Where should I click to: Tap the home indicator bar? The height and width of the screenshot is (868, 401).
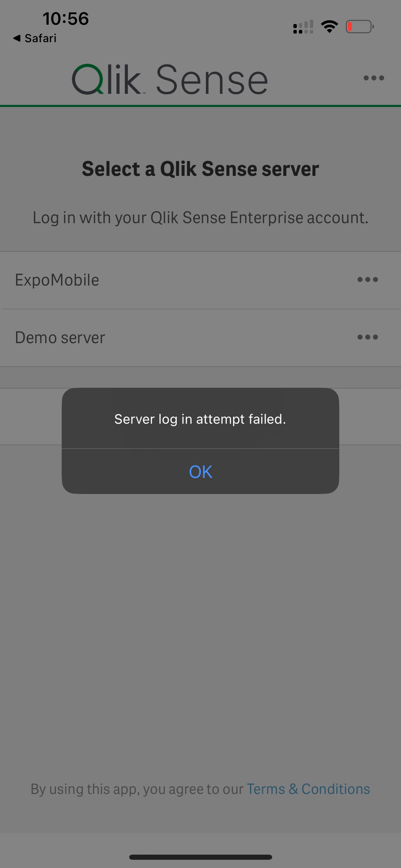pyautogui.click(x=200, y=857)
